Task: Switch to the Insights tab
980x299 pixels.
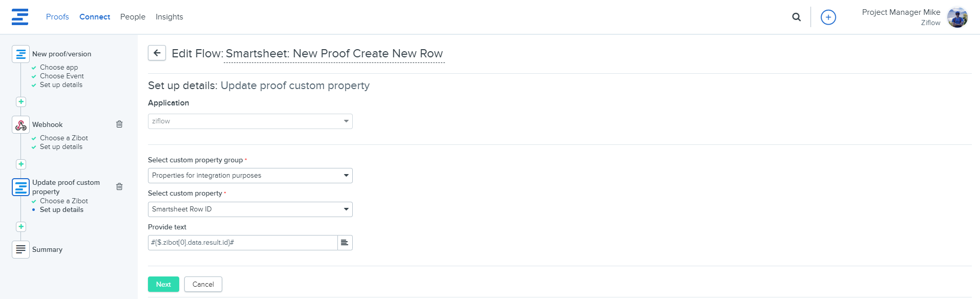Action: coord(169,17)
